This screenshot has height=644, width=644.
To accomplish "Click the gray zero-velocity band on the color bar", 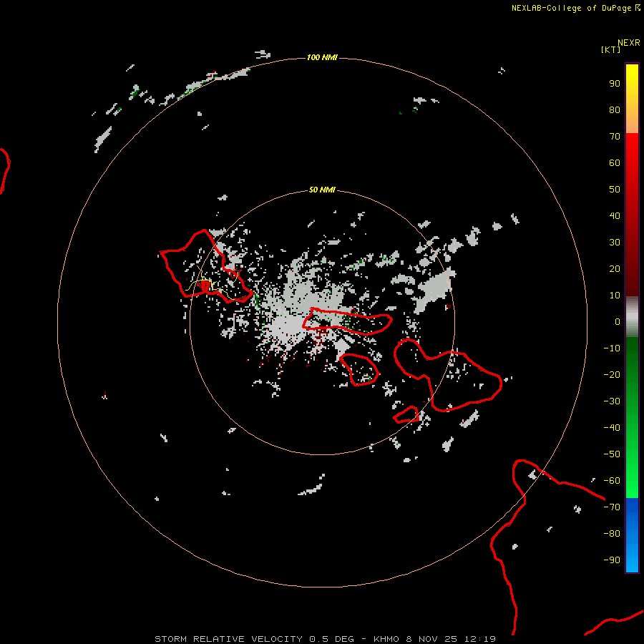I will click(632, 317).
